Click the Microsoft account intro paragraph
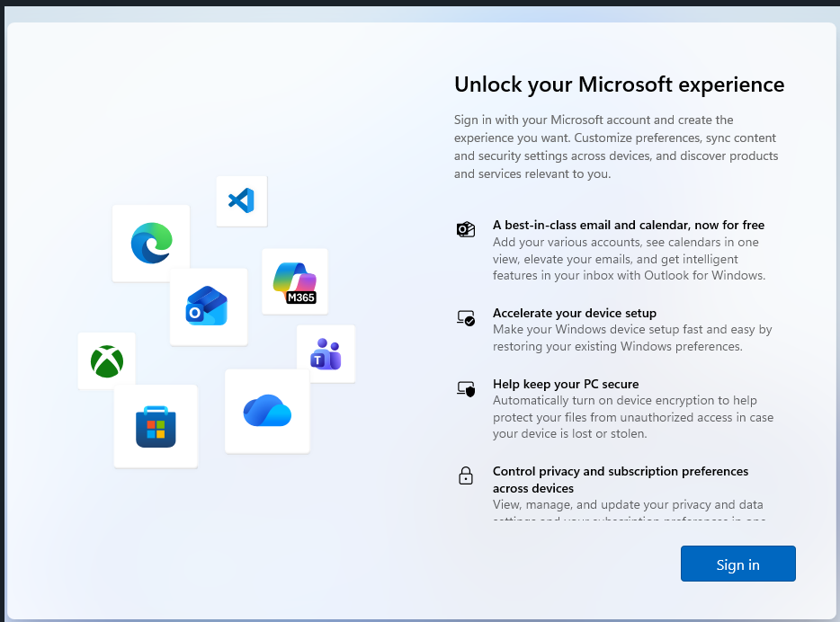This screenshot has height=622, width=840. [x=615, y=147]
